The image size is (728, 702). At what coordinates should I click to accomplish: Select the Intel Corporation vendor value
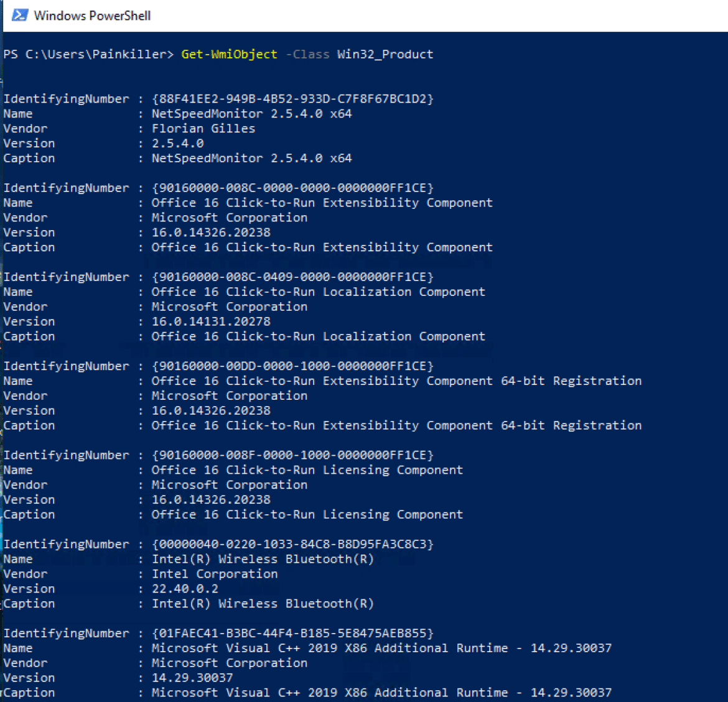[215, 573]
